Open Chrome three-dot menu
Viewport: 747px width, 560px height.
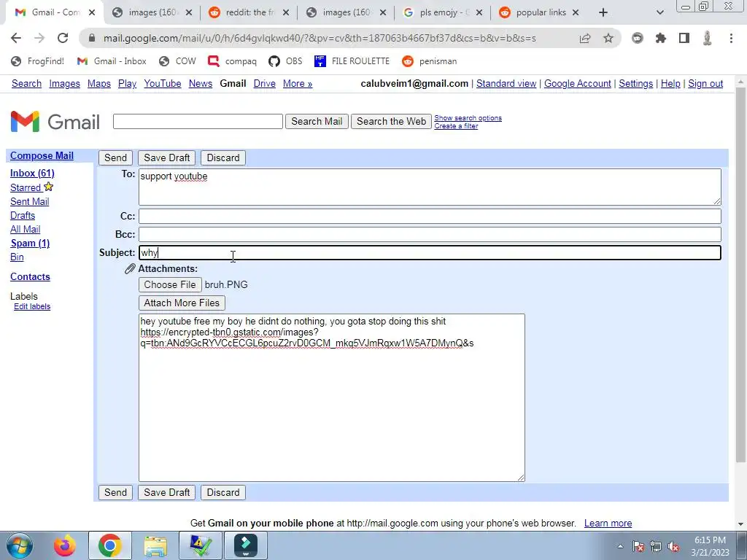point(731,38)
